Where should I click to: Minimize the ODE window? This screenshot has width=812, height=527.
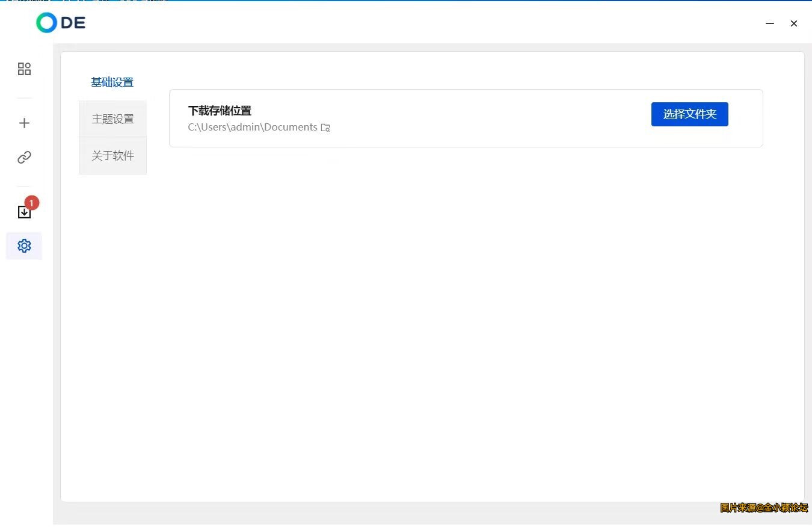pos(770,23)
